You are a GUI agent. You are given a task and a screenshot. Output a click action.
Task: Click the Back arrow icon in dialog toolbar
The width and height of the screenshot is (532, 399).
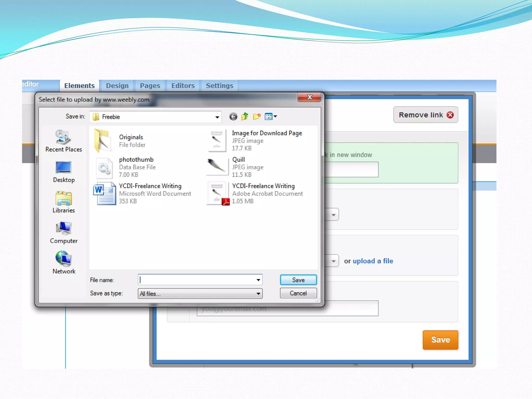pyautogui.click(x=233, y=117)
